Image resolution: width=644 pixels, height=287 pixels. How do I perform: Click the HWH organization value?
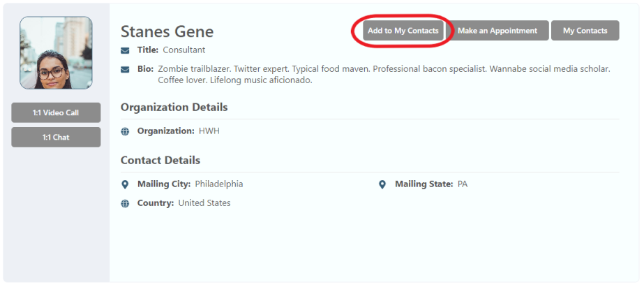tap(209, 131)
